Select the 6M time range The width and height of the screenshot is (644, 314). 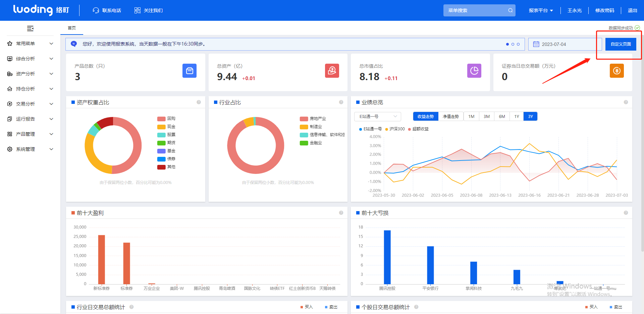(x=502, y=117)
